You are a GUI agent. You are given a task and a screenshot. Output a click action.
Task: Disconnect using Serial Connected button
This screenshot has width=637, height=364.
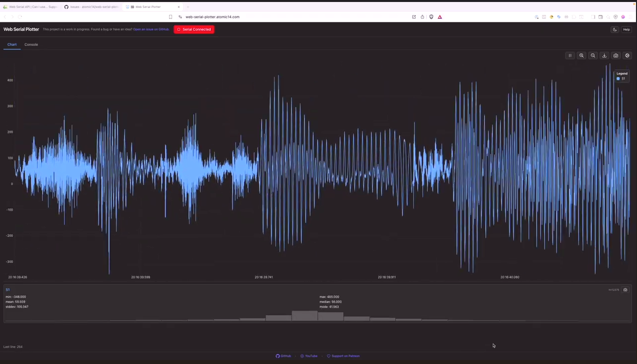click(194, 29)
